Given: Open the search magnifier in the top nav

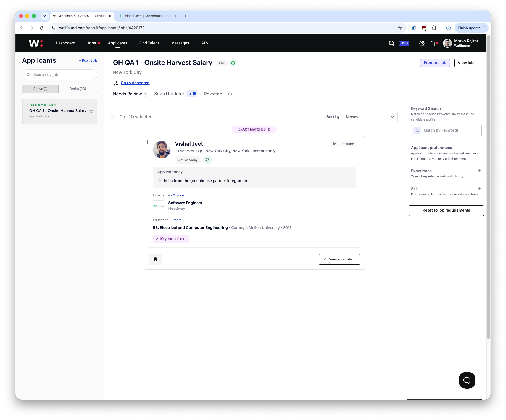Looking at the screenshot, I should [x=391, y=43].
